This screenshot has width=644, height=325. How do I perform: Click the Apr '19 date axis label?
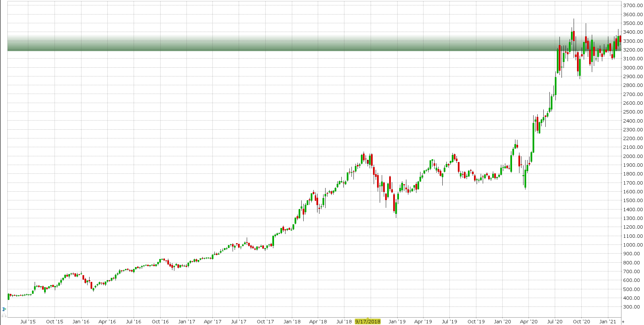coord(423,321)
